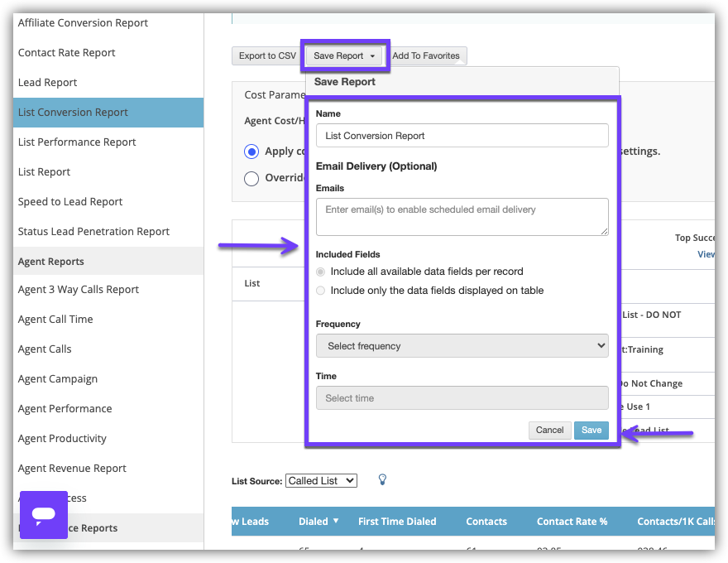Click Add To Favorites button
The image size is (728, 563).
[426, 55]
